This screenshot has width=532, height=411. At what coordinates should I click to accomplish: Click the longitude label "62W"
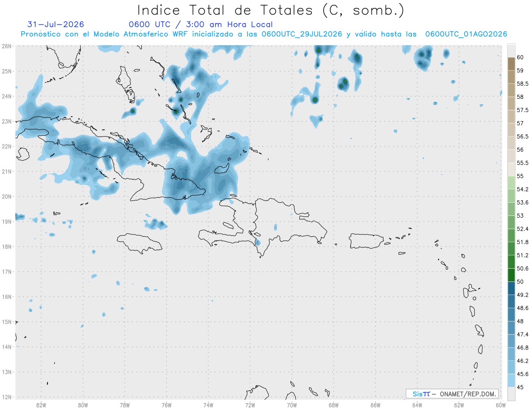(459, 405)
